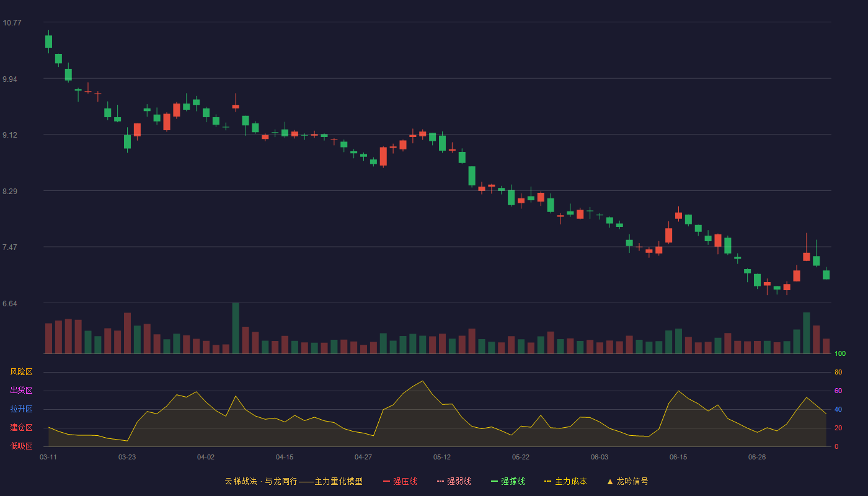The height and width of the screenshot is (496, 868).
Task: Click the 06-26 date axis label
Action: [x=757, y=457]
